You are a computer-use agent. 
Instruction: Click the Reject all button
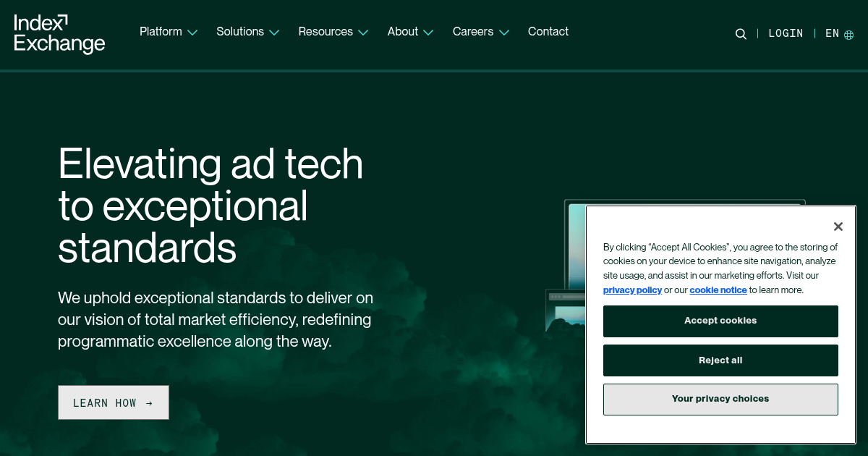pyautogui.click(x=720, y=360)
